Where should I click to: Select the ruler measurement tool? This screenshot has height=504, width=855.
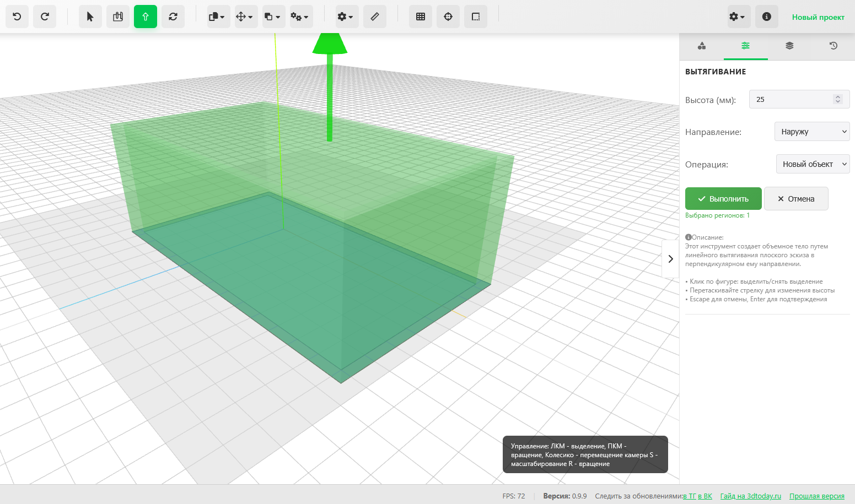tap(375, 17)
